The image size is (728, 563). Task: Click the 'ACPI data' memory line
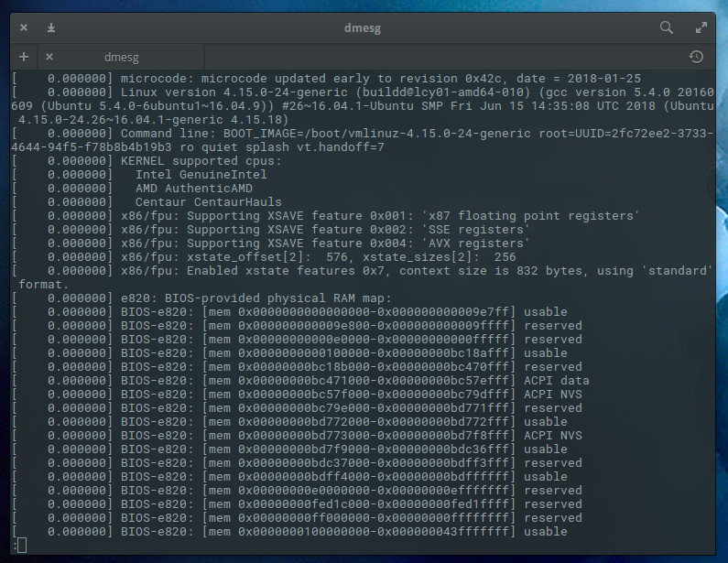[300, 381]
